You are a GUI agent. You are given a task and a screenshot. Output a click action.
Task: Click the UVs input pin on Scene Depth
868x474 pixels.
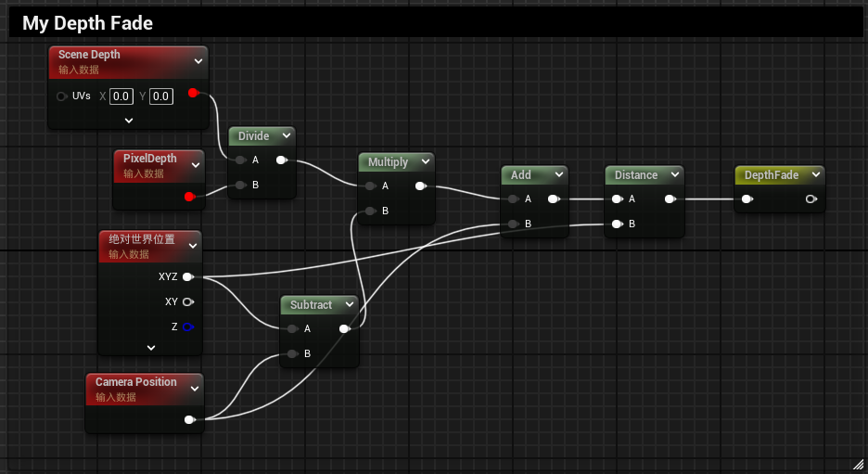click(x=61, y=96)
